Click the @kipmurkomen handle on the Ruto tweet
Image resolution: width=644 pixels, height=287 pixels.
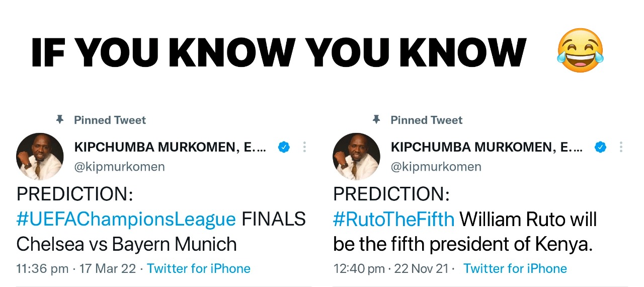(436, 167)
